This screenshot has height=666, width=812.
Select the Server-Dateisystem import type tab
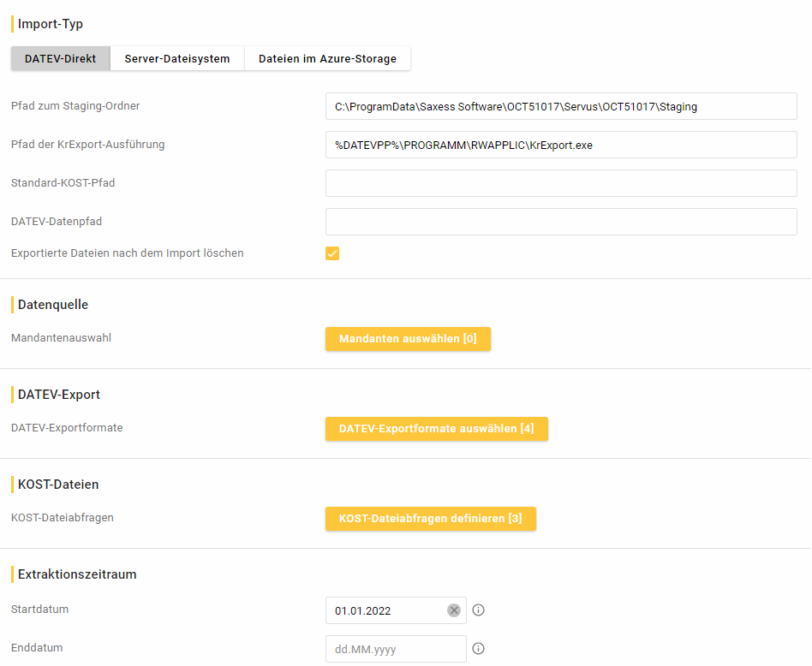[x=177, y=59]
